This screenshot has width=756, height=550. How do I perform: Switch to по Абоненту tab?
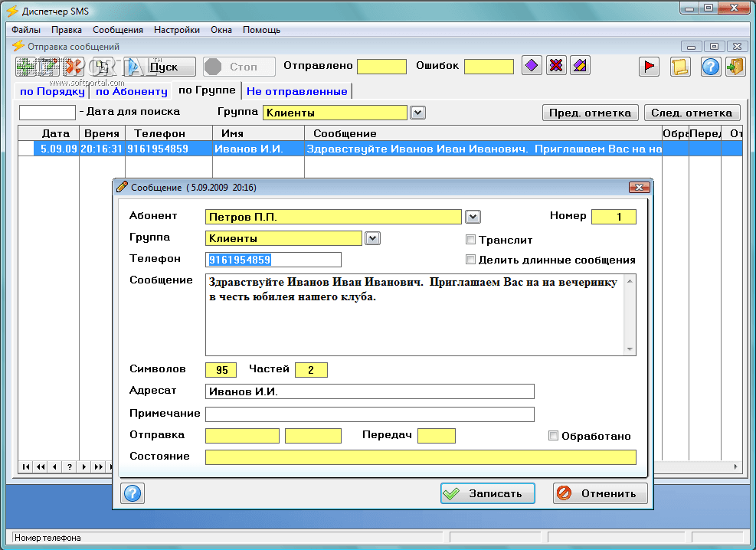click(132, 91)
